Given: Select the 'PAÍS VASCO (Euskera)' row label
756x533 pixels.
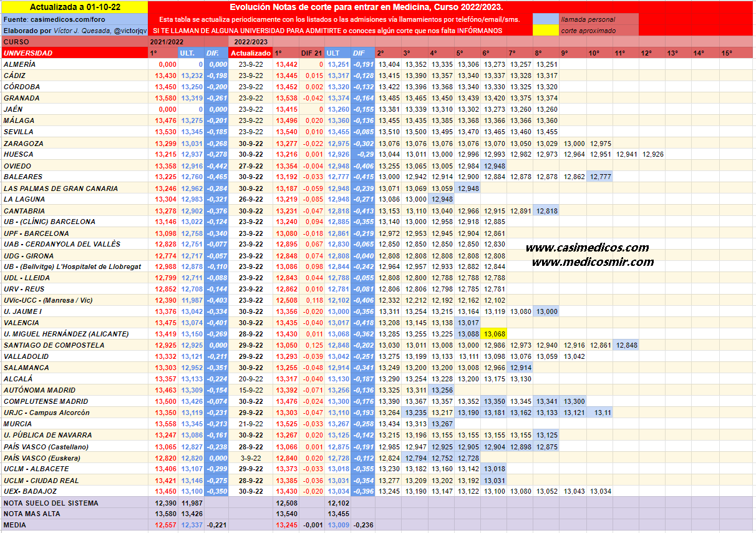Looking at the screenshot, I should click(x=74, y=457).
